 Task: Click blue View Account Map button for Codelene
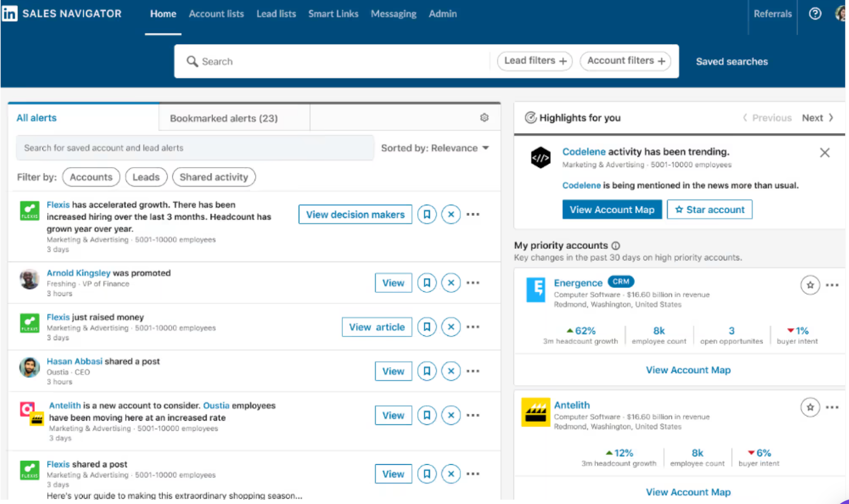612,210
